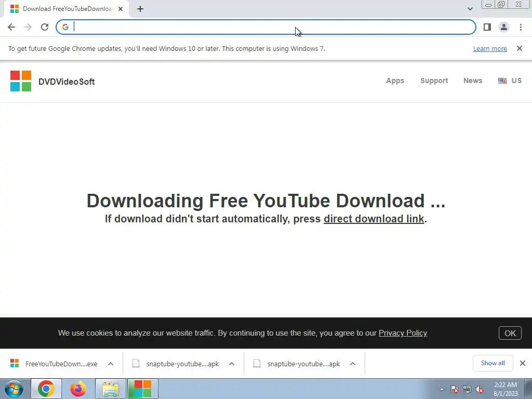Image resolution: width=532 pixels, height=399 pixels.
Task: Open the US language selector
Action: click(510, 81)
